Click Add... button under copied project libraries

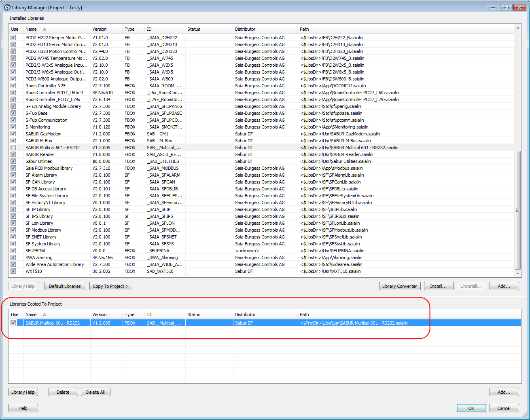504,392
